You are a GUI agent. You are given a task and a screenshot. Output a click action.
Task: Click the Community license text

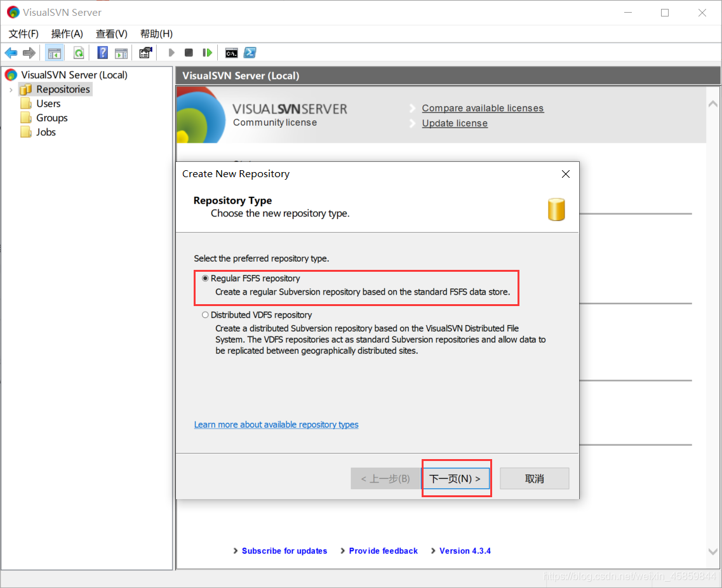[275, 123]
